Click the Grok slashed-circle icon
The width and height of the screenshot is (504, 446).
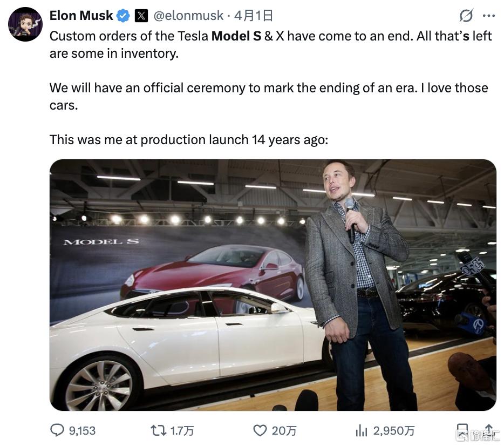tap(466, 16)
